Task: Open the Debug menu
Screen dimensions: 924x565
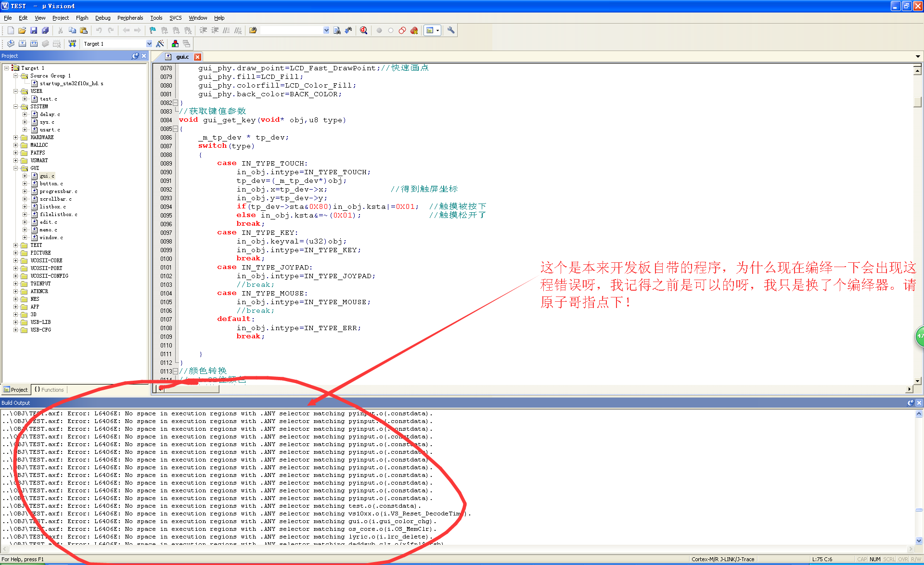Action: point(103,18)
